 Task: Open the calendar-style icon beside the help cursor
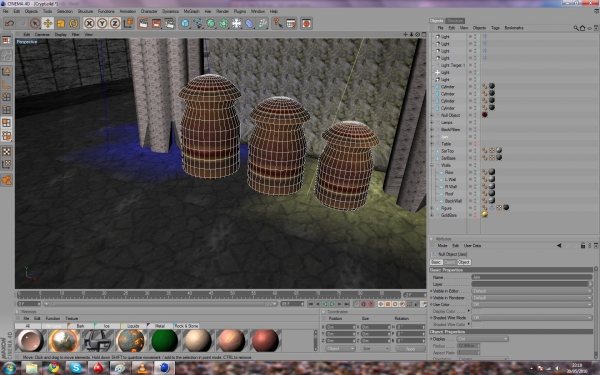click(291, 23)
